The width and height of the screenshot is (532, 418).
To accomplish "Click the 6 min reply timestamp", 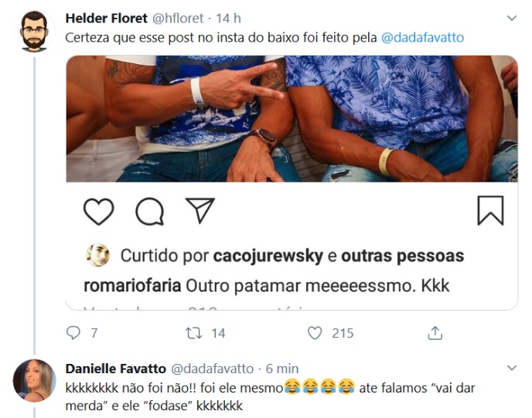I will [282, 369].
